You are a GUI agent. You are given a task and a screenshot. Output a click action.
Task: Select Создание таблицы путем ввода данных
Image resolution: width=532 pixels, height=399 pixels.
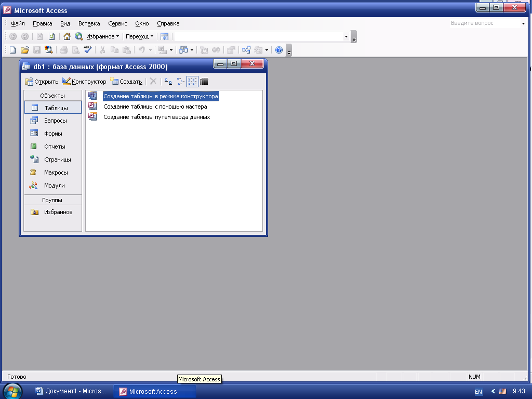point(157,117)
